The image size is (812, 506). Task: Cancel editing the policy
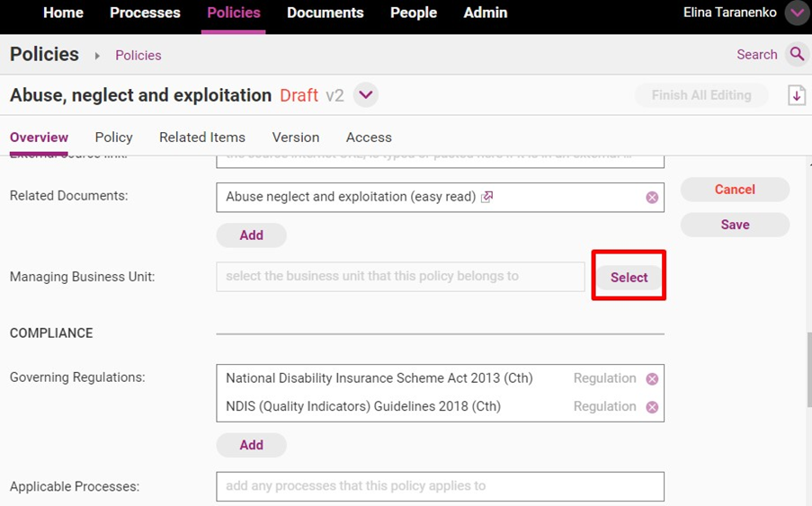tap(735, 190)
